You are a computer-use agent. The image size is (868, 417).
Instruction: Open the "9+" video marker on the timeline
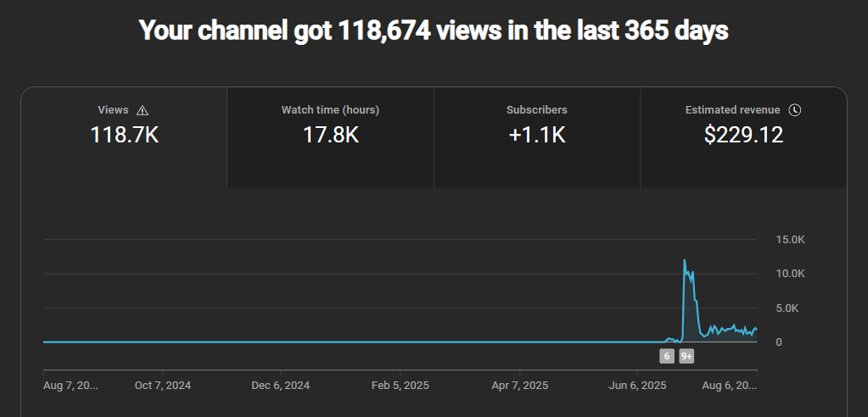[x=686, y=357]
